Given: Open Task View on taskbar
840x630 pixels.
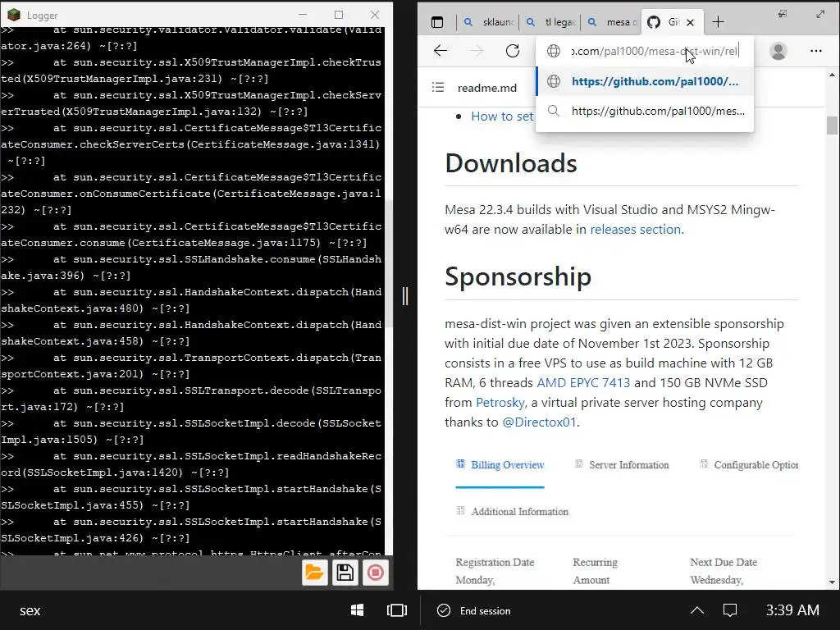Looking at the screenshot, I should click(x=396, y=610).
